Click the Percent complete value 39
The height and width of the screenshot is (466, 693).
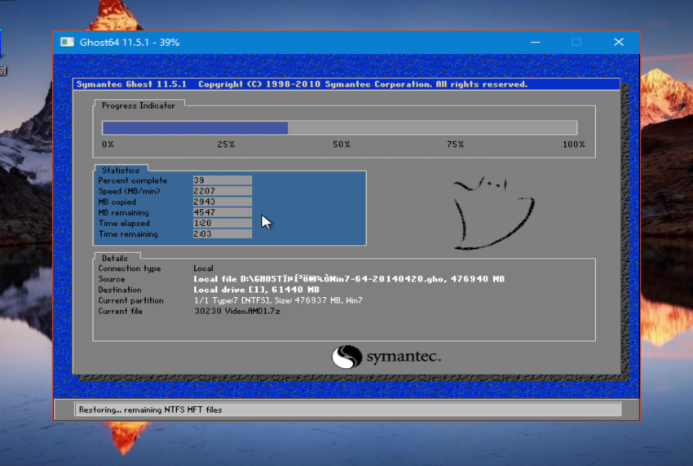(222, 180)
